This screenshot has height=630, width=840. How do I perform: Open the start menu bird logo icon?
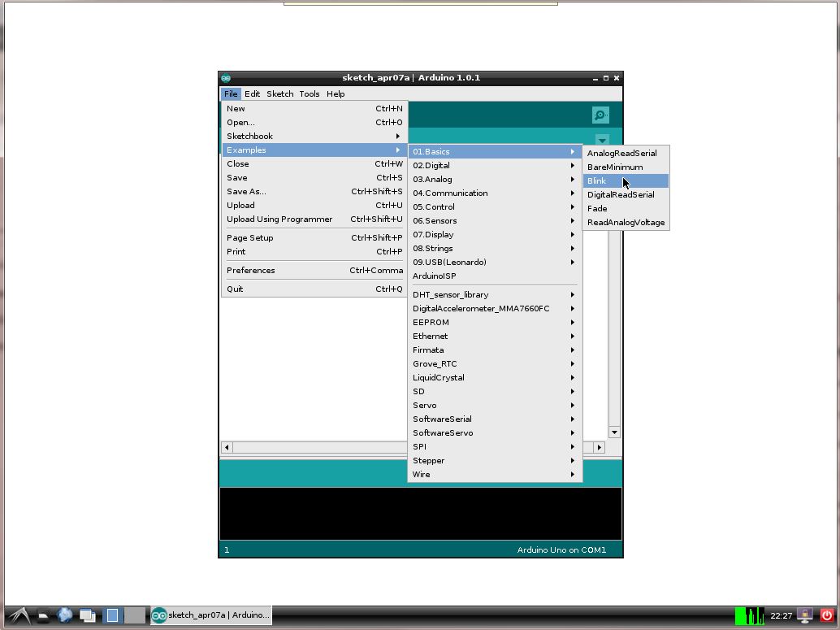19,615
